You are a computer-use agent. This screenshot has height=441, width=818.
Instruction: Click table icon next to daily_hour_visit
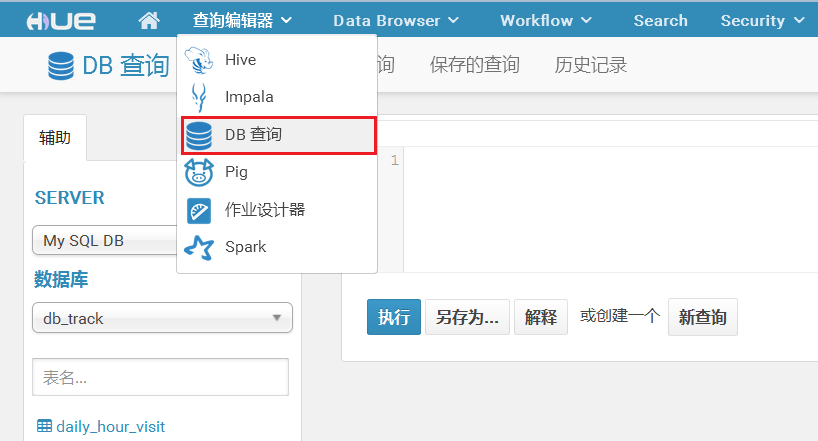44,426
